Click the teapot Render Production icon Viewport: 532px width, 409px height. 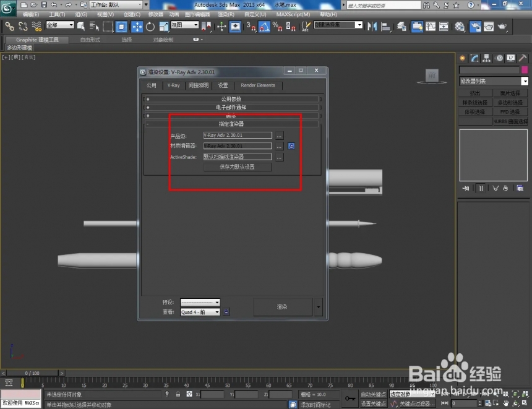coord(502,27)
